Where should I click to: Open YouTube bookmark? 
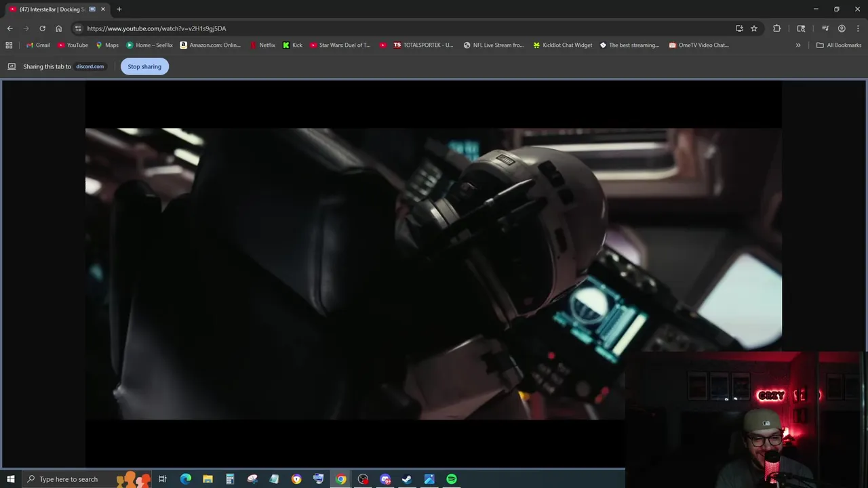(x=73, y=45)
